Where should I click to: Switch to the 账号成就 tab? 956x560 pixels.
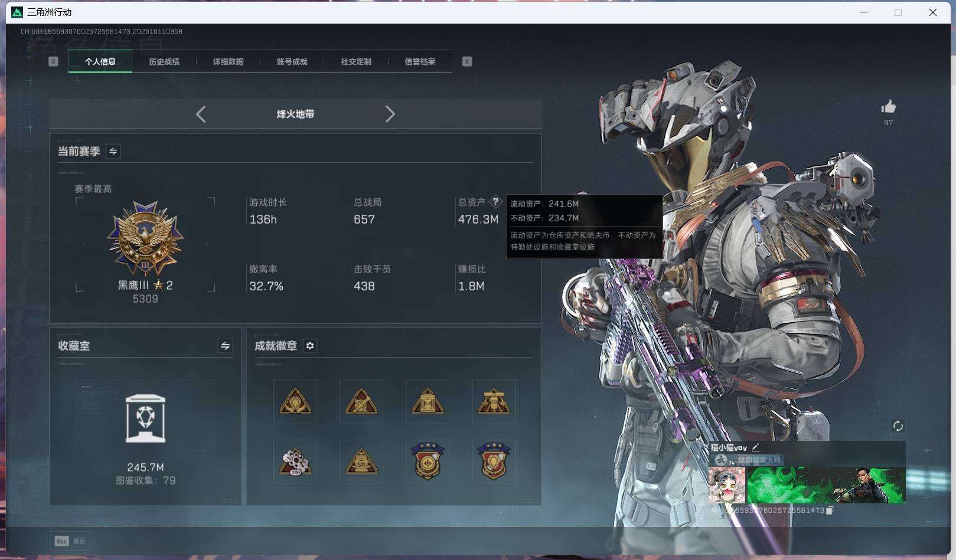[x=292, y=61]
